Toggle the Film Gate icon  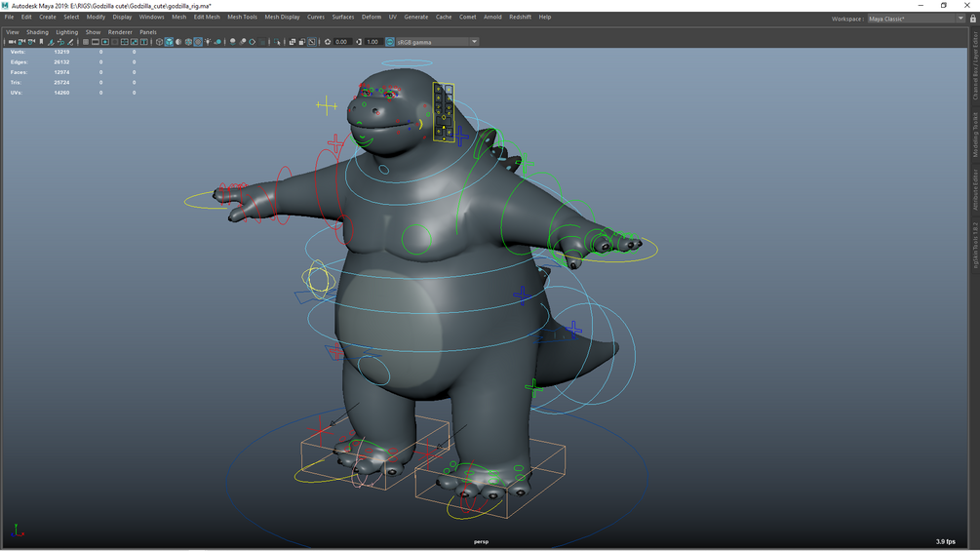click(95, 42)
